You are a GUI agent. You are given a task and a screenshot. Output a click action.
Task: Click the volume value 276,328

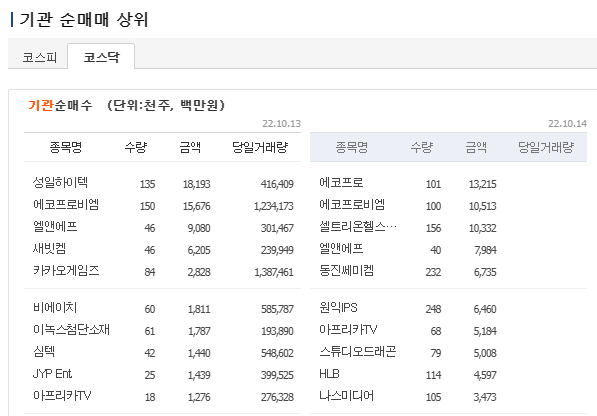(277, 397)
